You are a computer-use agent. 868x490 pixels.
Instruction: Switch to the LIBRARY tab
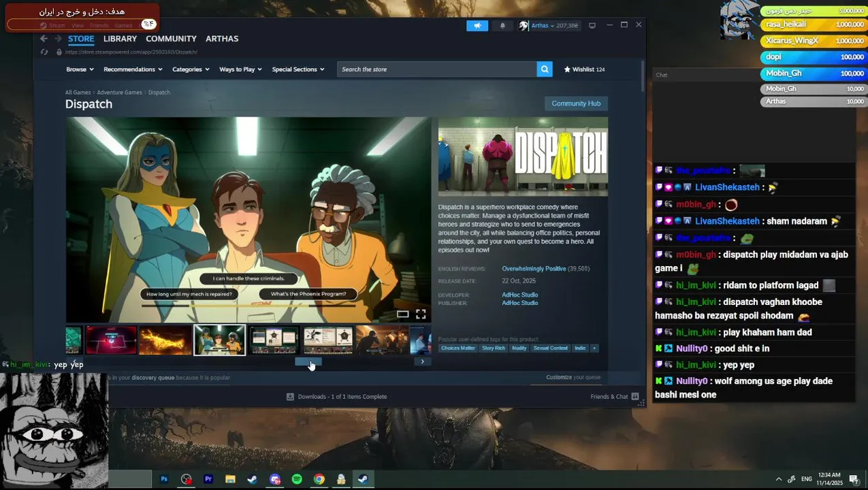coord(120,39)
